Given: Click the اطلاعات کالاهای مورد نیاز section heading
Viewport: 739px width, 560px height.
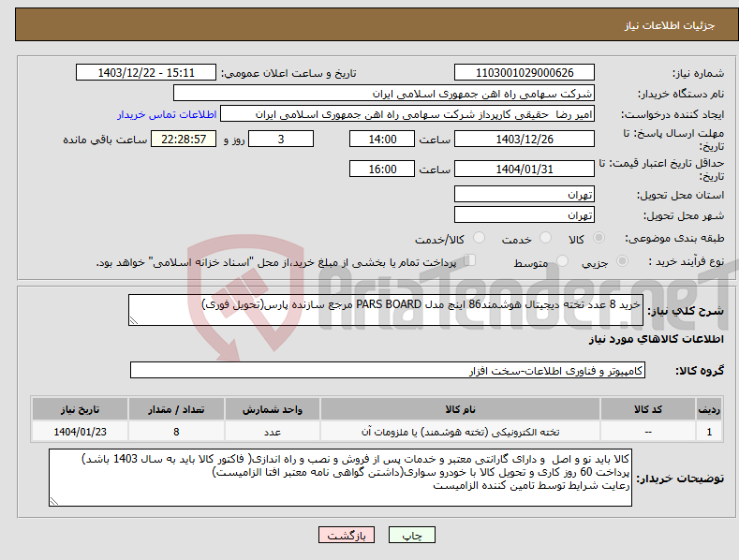Looking at the screenshot, I should click(656, 339).
